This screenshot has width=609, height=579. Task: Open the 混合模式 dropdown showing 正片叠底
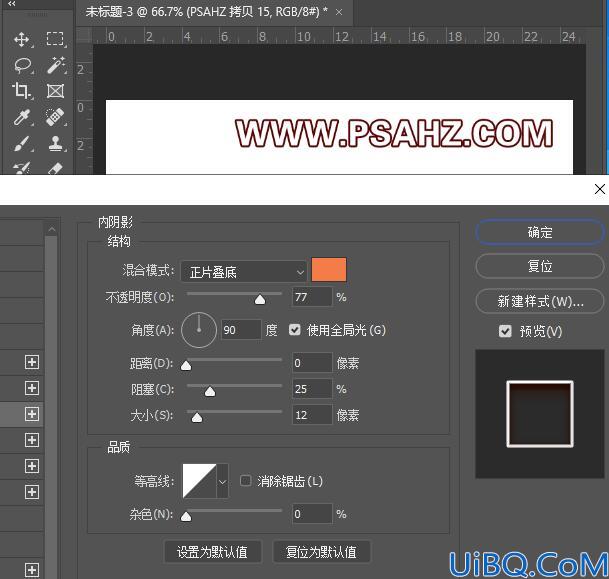[x=244, y=271]
